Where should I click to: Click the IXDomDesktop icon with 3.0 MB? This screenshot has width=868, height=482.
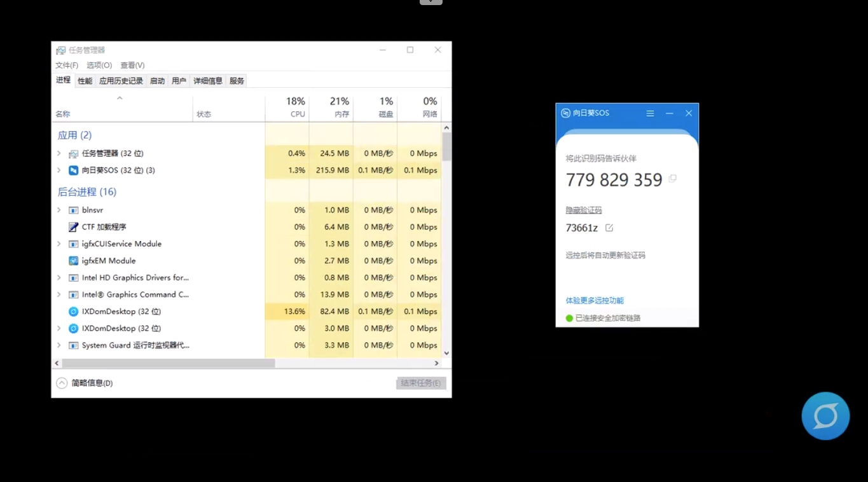click(x=73, y=328)
